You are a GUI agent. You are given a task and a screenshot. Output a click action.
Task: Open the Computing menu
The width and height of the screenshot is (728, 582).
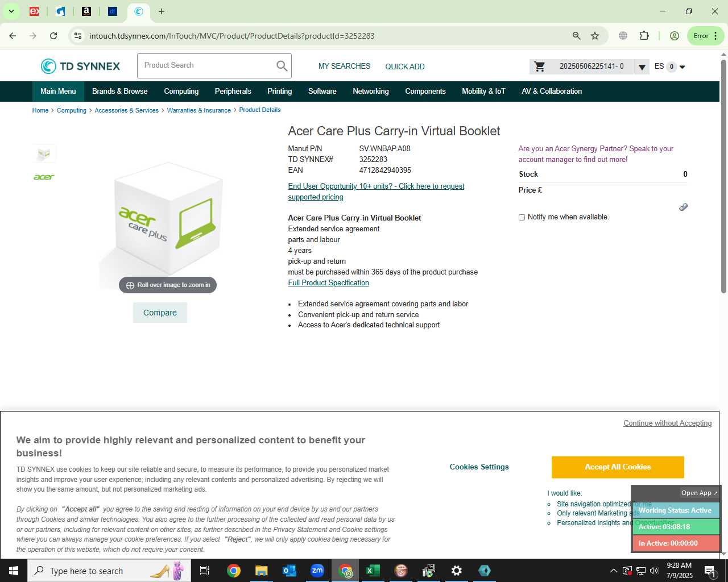pos(181,92)
